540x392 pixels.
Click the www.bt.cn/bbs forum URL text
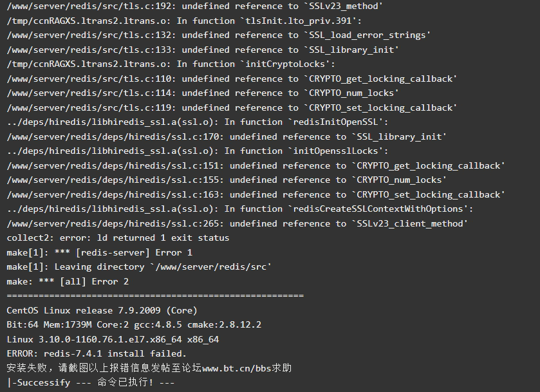coord(237,368)
